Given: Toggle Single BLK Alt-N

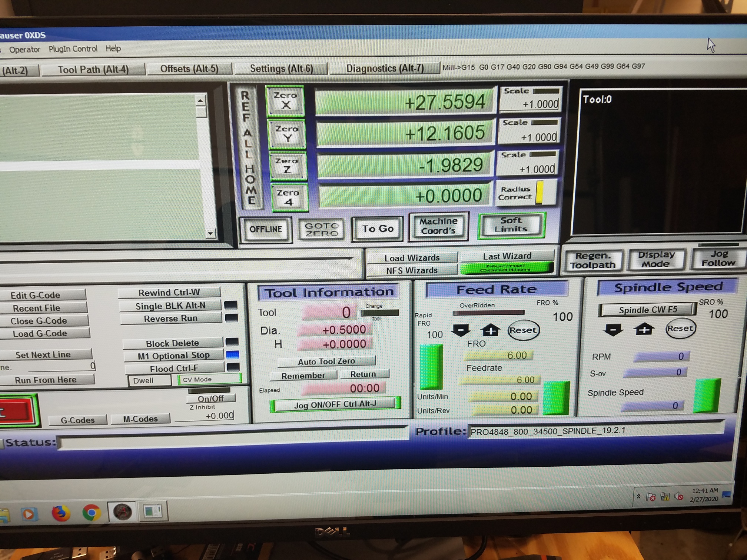Looking at the screenshot, I should [x=170, y=306].
